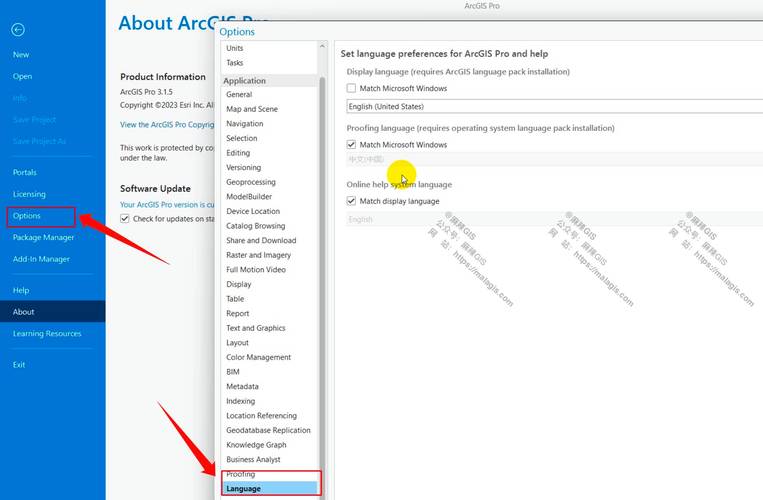Select Indexing options
Image resolution: width=763 pixels, height=500 pixels.
pos(240,401)
